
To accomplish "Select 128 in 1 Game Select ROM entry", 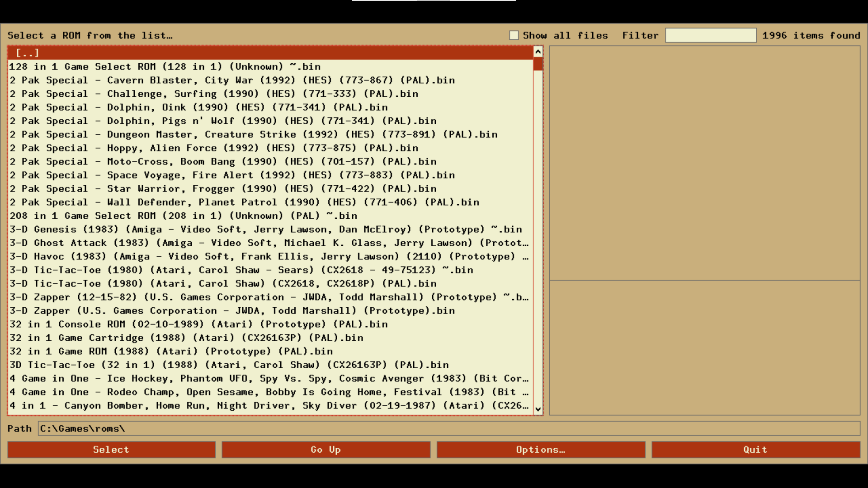I will (x=270, y=66).
